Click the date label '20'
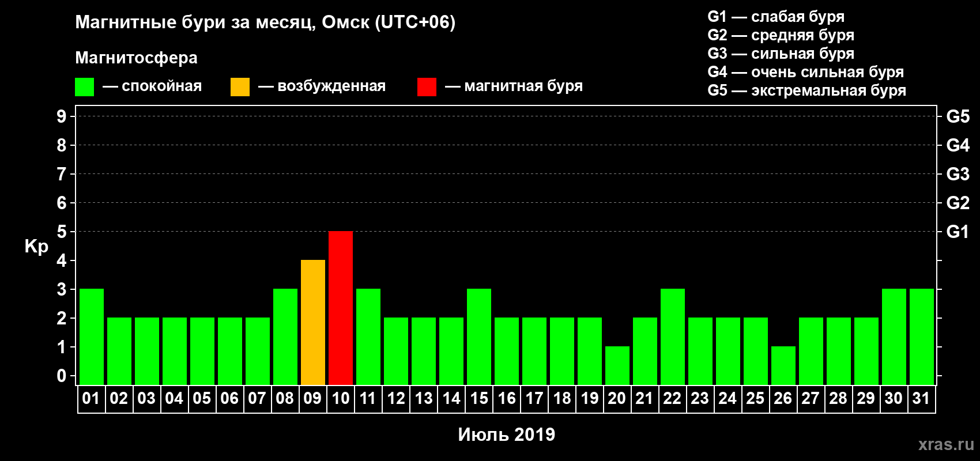 pos(617,398)
